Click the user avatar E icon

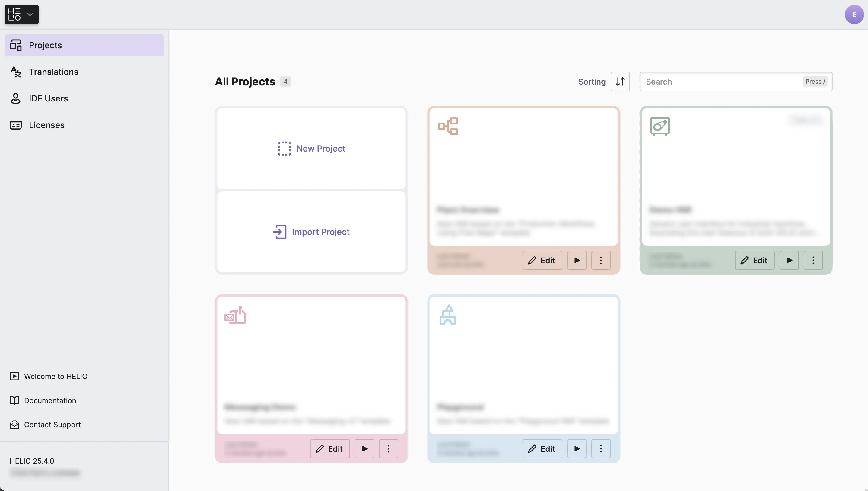point(854,14)
